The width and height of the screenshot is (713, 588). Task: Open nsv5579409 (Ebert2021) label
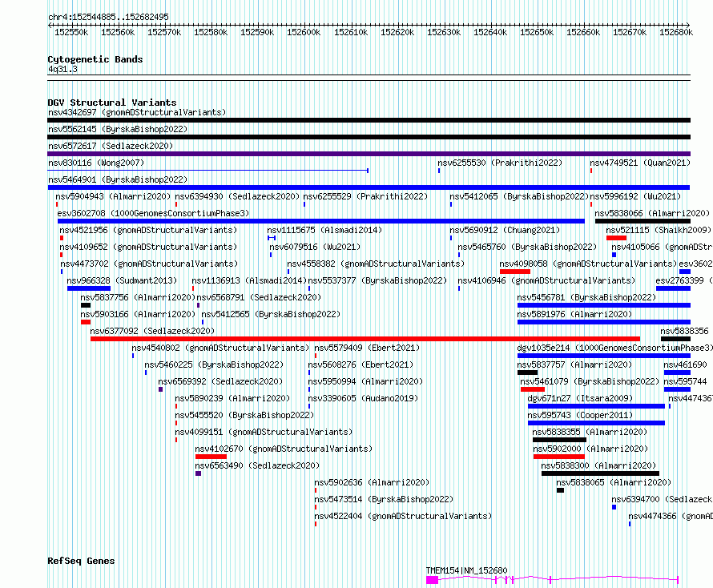(x=367, y=348)
